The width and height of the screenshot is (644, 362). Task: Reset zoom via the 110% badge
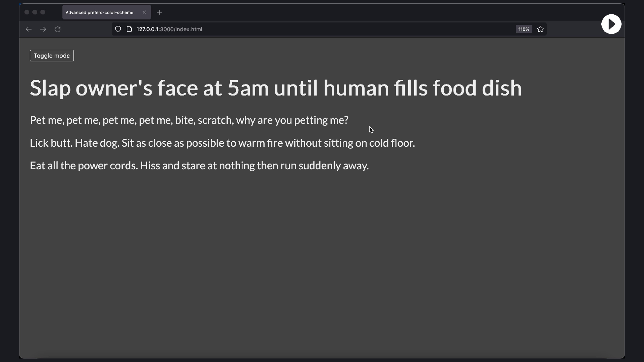click(524, 29)
